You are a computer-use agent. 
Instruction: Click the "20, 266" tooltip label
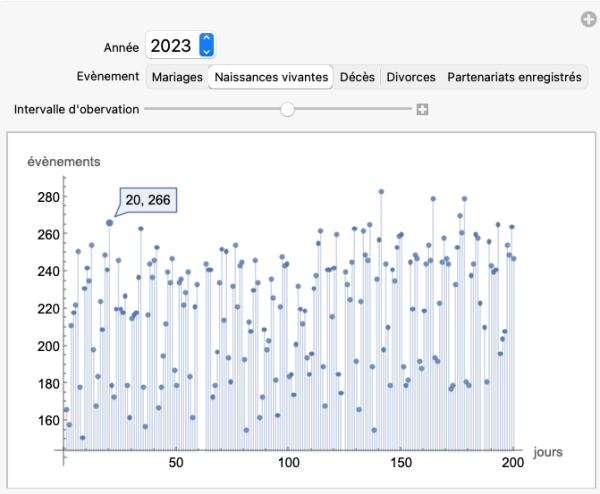[148, 201]
